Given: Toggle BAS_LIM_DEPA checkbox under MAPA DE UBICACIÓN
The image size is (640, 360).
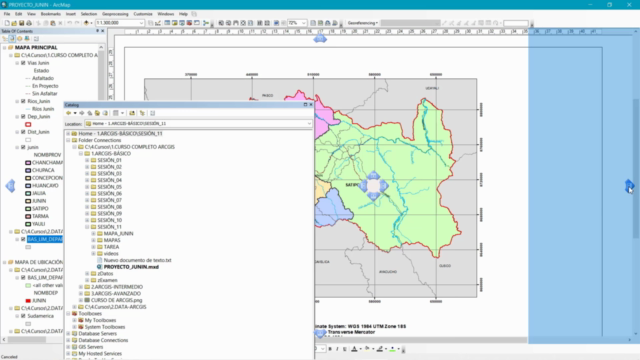Looking at the screenshot, I should (x=23, y=278).
